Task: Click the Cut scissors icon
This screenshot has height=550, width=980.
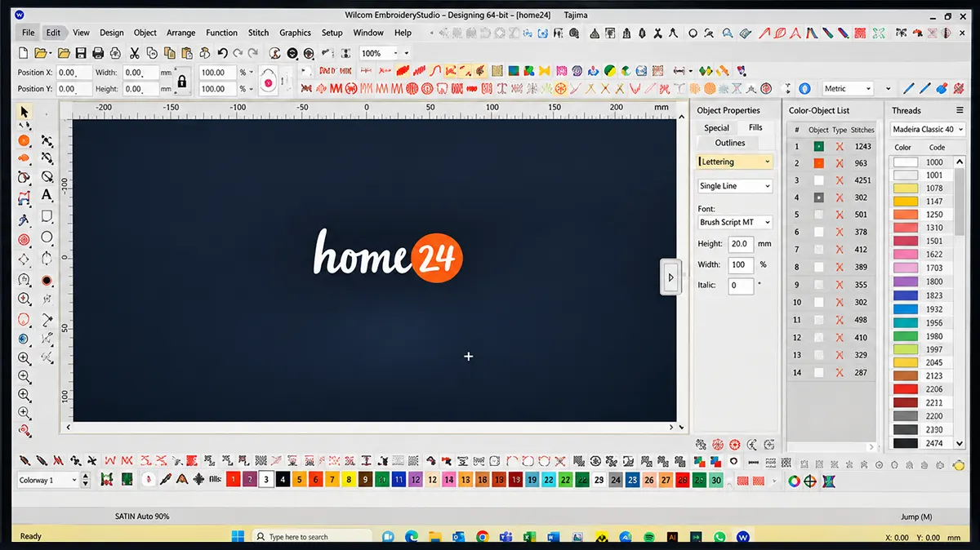Action: point(135,53)
